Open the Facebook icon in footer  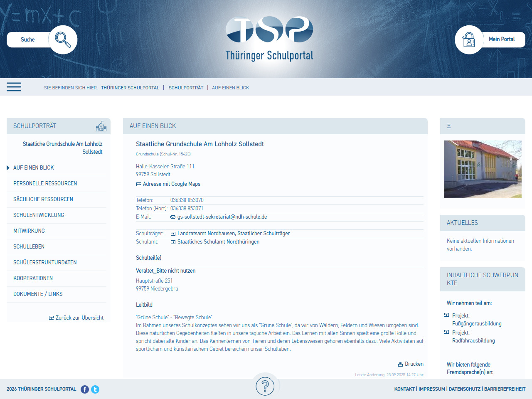tap(85, 389)
